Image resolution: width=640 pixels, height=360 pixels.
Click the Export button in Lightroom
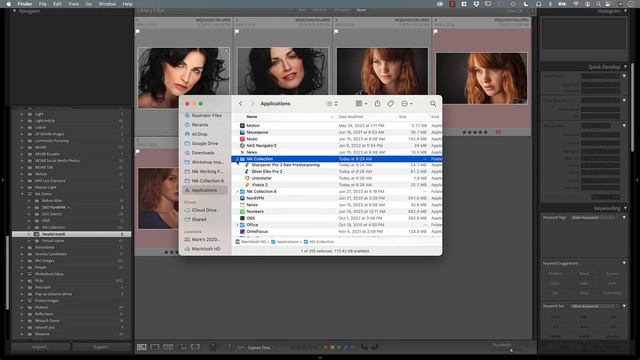tap(101, 347)
